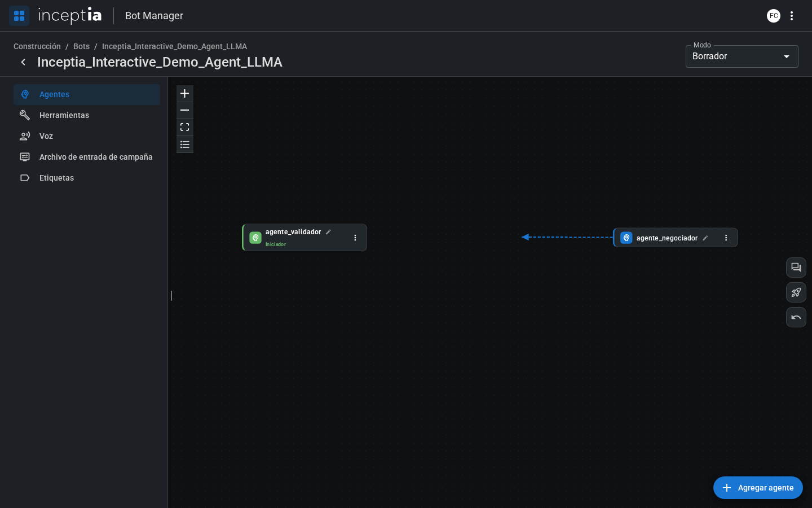Click the Inceptia logo
Viewport: 812px width, 508px height.
coord(70,15)
